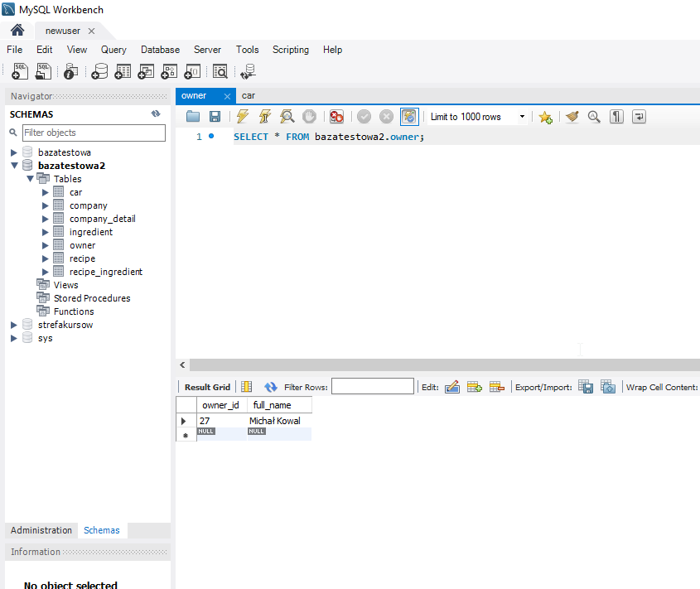700x589 pixels.
Task: Insert new row in result grid
Action: (474, 387)
